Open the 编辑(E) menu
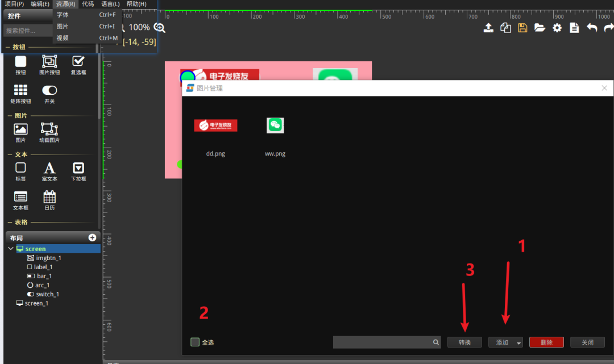The width and height of the screenshot is (614, 364). (x=40, y=4)
